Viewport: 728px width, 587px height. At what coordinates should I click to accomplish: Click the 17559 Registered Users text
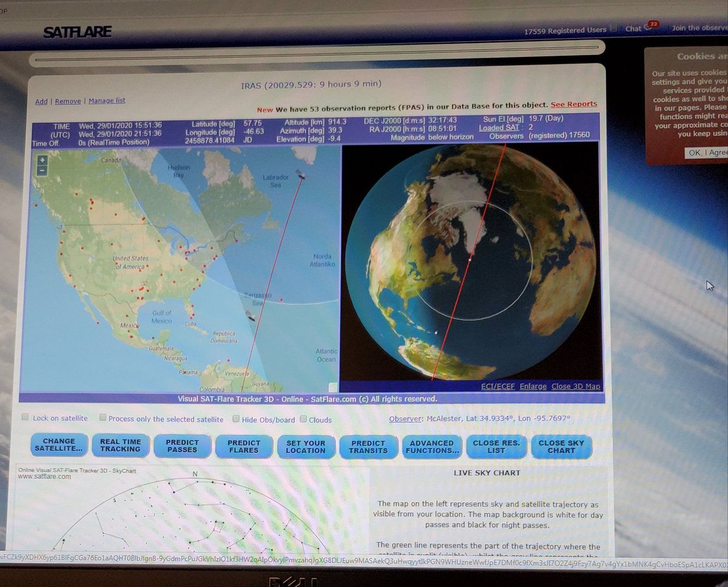click(565, 30)
